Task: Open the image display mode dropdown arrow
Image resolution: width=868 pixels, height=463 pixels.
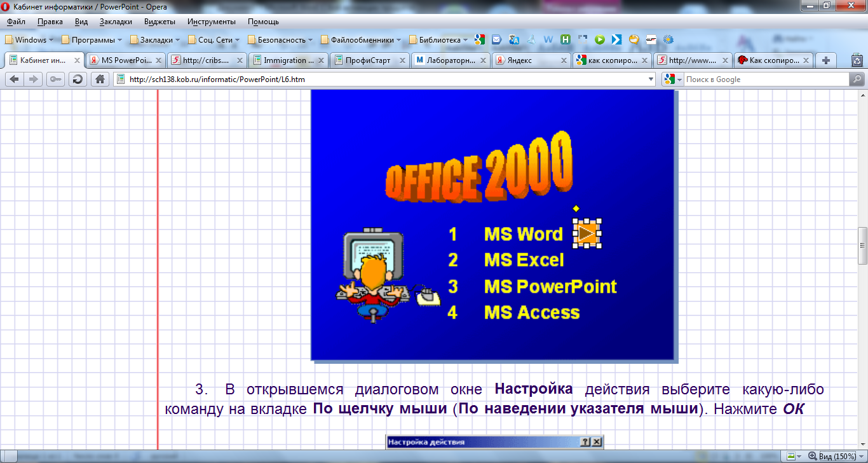Action: pyautogui.click(x=799, y=457)
